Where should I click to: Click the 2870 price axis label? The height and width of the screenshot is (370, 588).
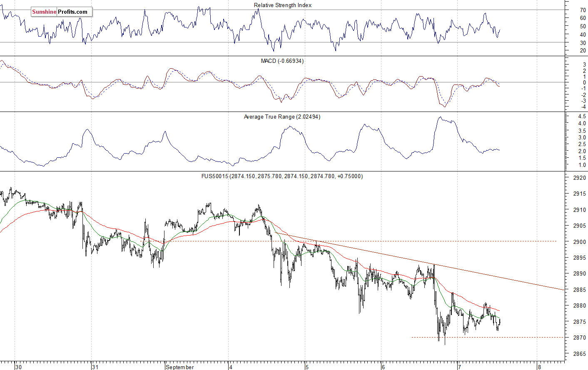580,338
